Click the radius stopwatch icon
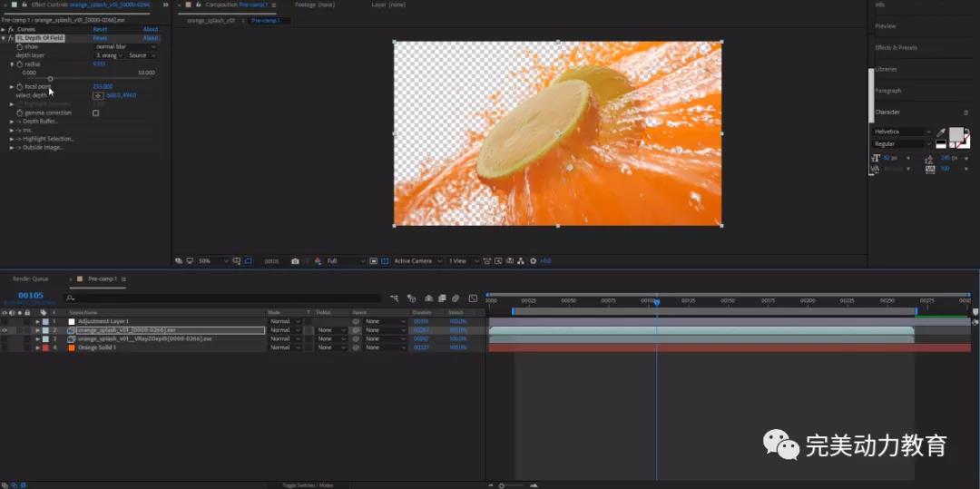 coord(19,64)
